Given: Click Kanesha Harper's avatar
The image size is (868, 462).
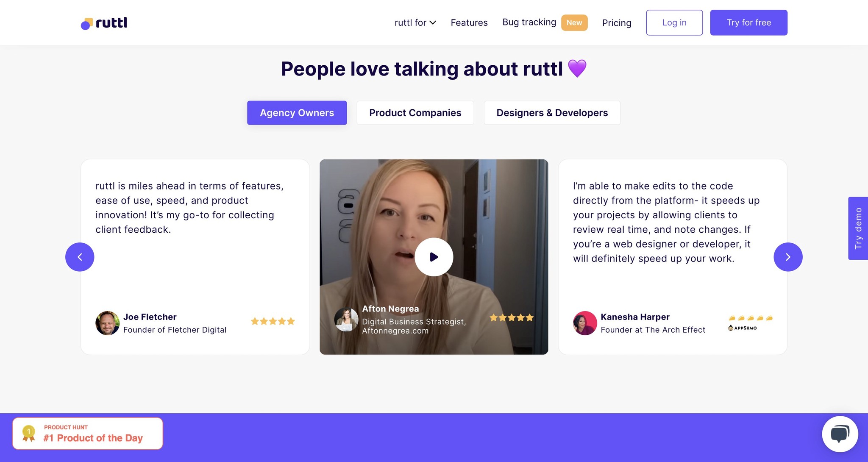Looking at the screenshot, I should point(585,323).
